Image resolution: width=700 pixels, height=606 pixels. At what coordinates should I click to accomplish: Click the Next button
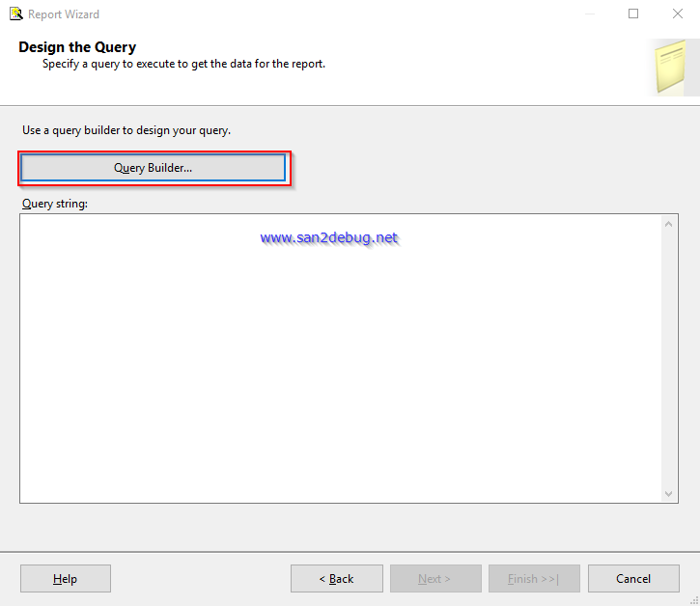point(435,579)
